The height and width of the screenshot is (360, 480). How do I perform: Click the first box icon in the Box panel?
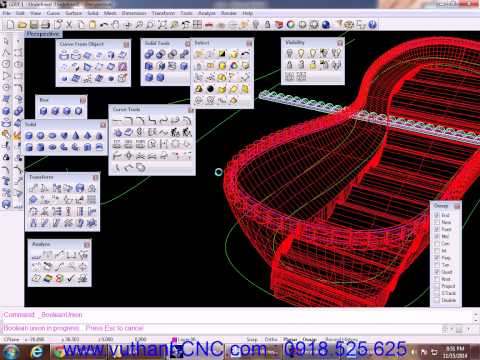point(43,111)
